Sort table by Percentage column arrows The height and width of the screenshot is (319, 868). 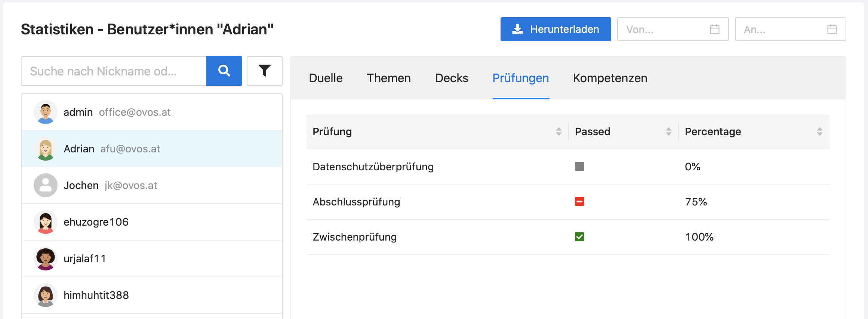tap(820, 131)
